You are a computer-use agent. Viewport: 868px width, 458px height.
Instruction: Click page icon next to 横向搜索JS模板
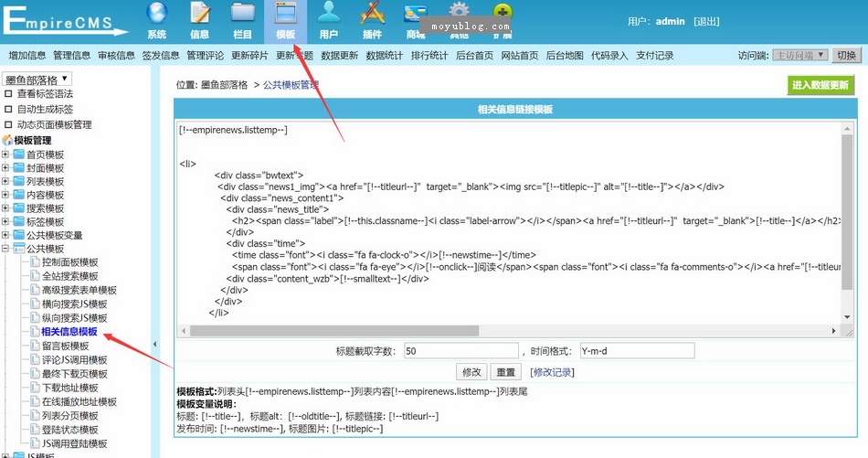click(x=35, y=304)
